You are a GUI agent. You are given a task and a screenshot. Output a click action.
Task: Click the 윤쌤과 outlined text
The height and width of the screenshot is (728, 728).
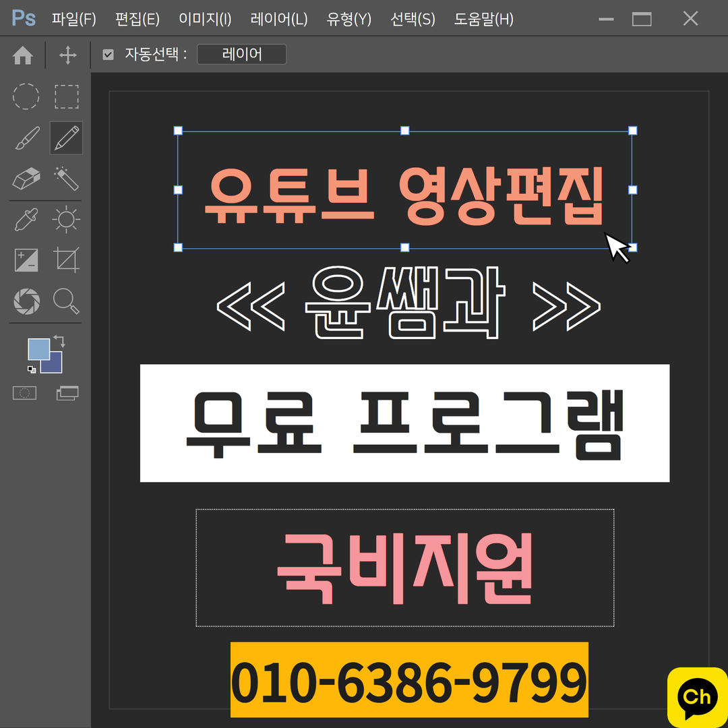405,302
